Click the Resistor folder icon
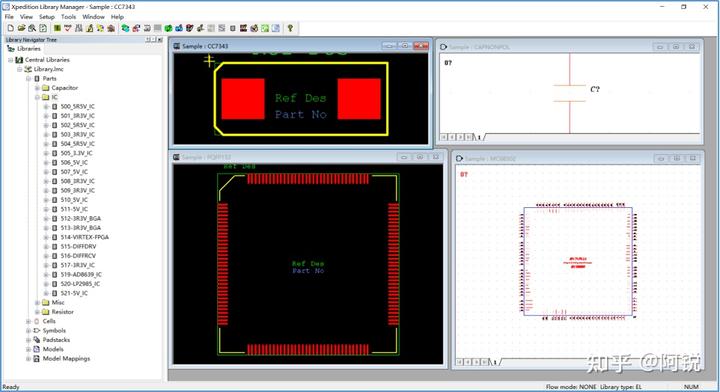The image size is (720, 392). (x=45, y=312)
